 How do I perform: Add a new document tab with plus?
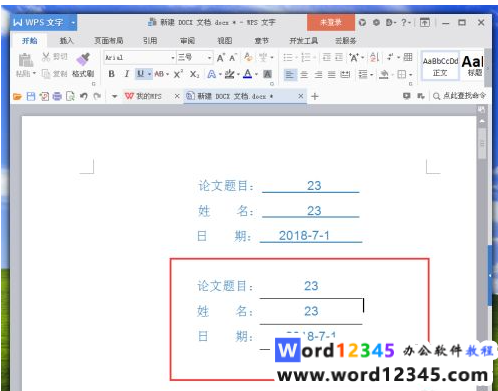point(315,96)
